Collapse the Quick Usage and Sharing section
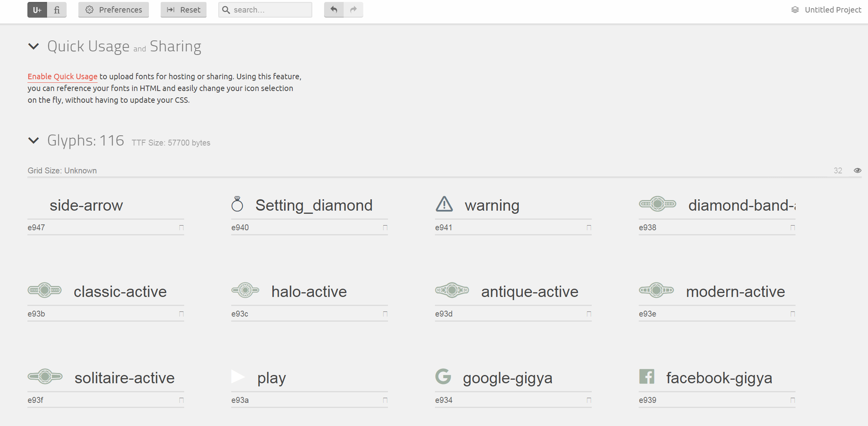The width and height of the screenshot is (868, 426). click(x=34, y=46)
